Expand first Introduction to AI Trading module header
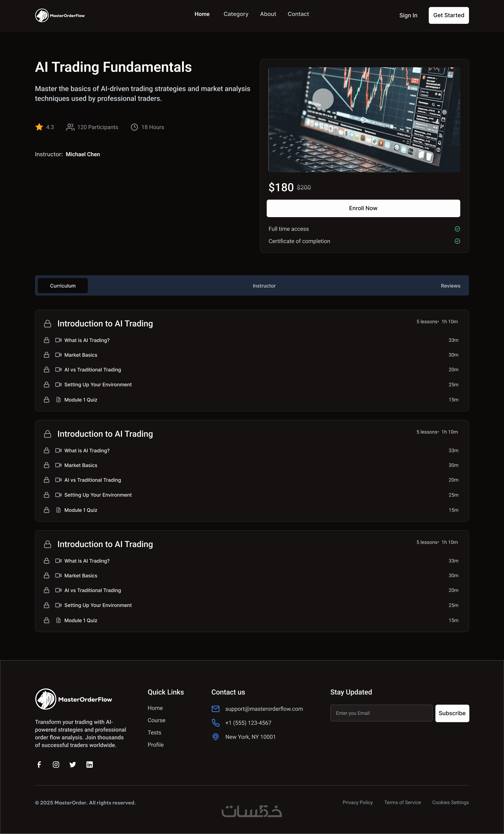Screen dimensions: 504x834 tap(105, 324)
